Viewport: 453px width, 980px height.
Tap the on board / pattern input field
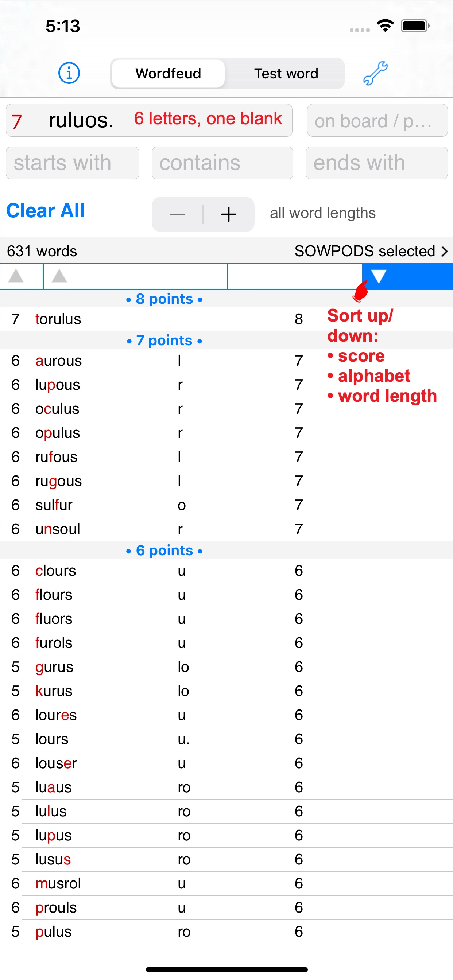377,120
